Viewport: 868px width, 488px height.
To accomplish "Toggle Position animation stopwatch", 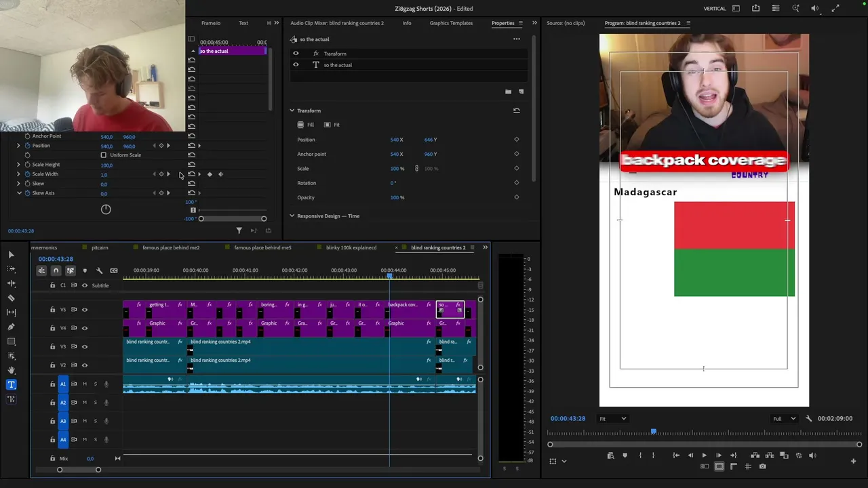I will pos(27,146).
